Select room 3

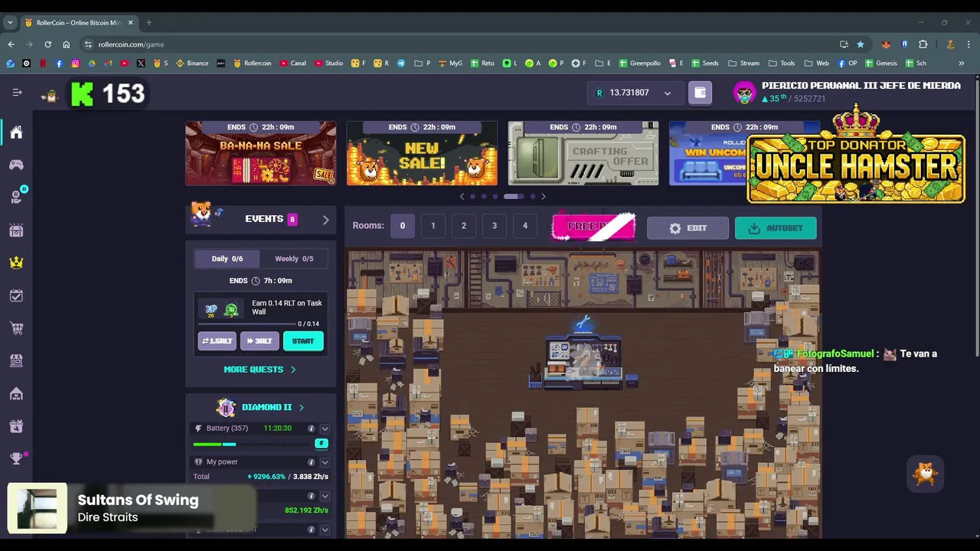tap(494, 226)
